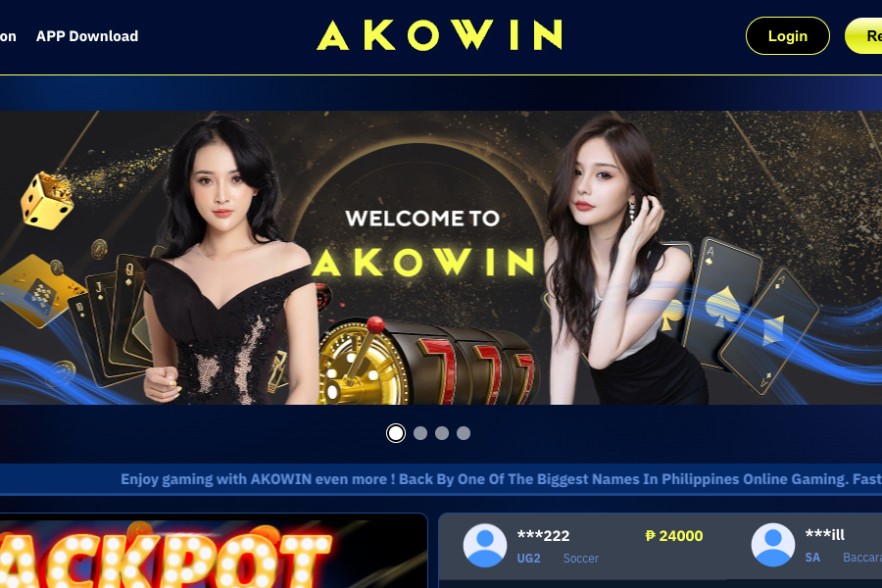Jump to the fourth carousel slide dot

pyautogui.click(x=464, y=433)
